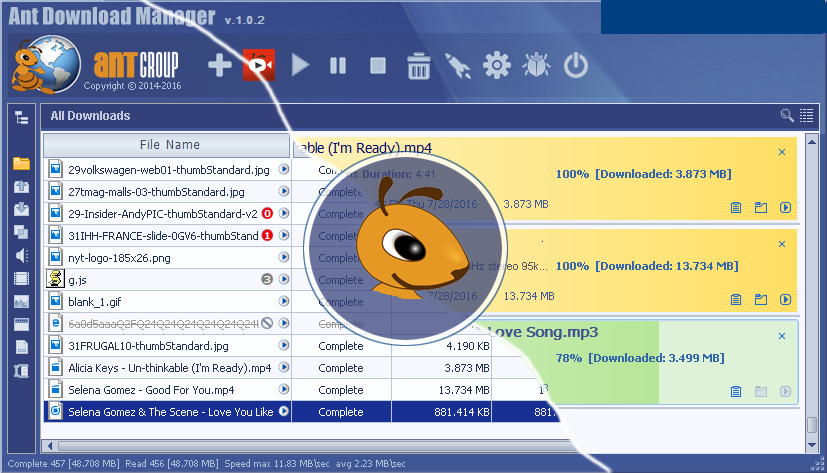Play file icon in 3.873 MB notification
Image resolution: width=827 pixels, height=473 pixels.
pyautogui.click(x=785, y=208)
